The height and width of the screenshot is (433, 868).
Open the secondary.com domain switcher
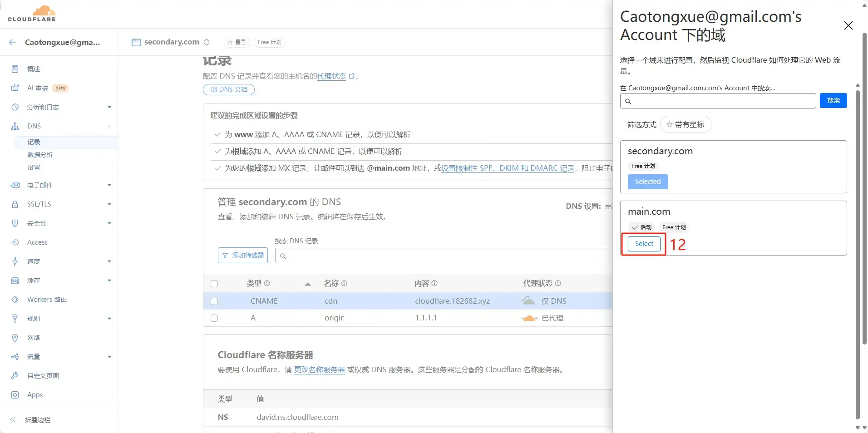(x=171, y=42)
